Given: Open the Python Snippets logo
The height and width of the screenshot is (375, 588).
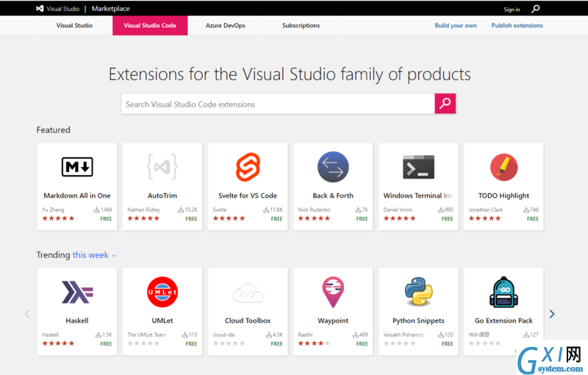Looking at the screenshot, I should [x=418, y=292].
